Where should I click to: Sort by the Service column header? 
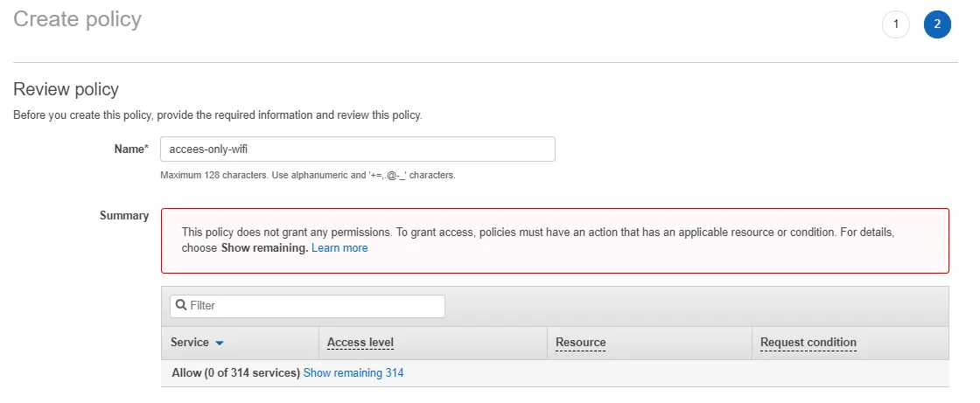pos(190,343)
